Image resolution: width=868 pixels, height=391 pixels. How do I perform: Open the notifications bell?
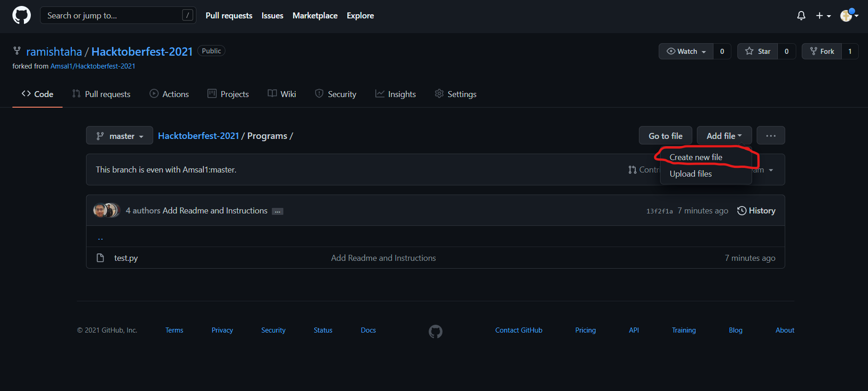tap(801, 16)
